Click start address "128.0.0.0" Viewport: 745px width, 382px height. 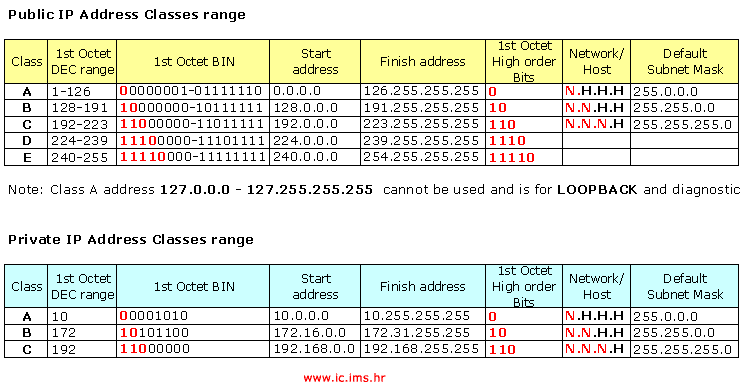click(305, 108)
